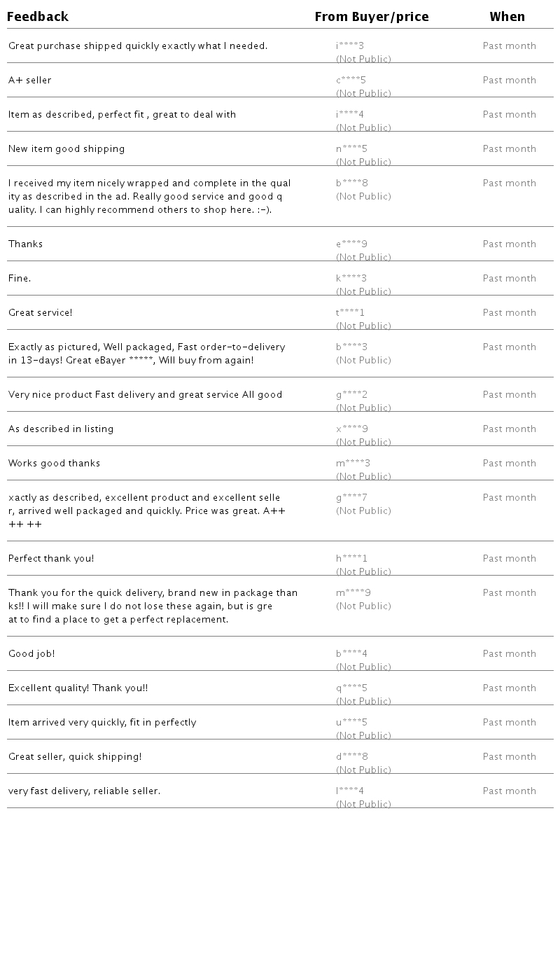Click buyer name h****1
The height and width of the screenshot is (958, 560).
coord(351,559)
